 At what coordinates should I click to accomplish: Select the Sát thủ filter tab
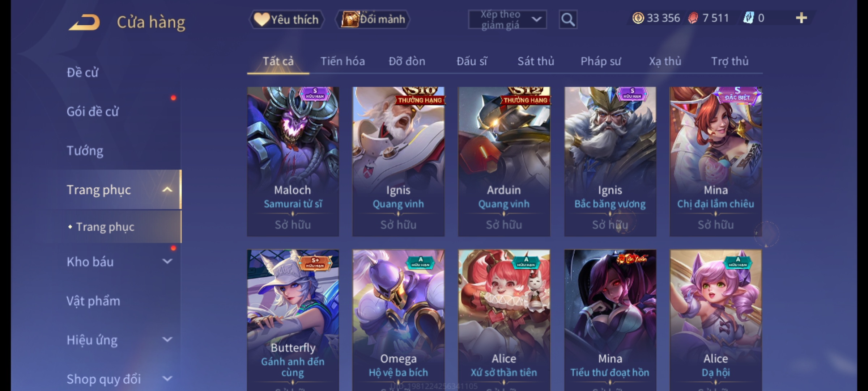click(536, 62)
